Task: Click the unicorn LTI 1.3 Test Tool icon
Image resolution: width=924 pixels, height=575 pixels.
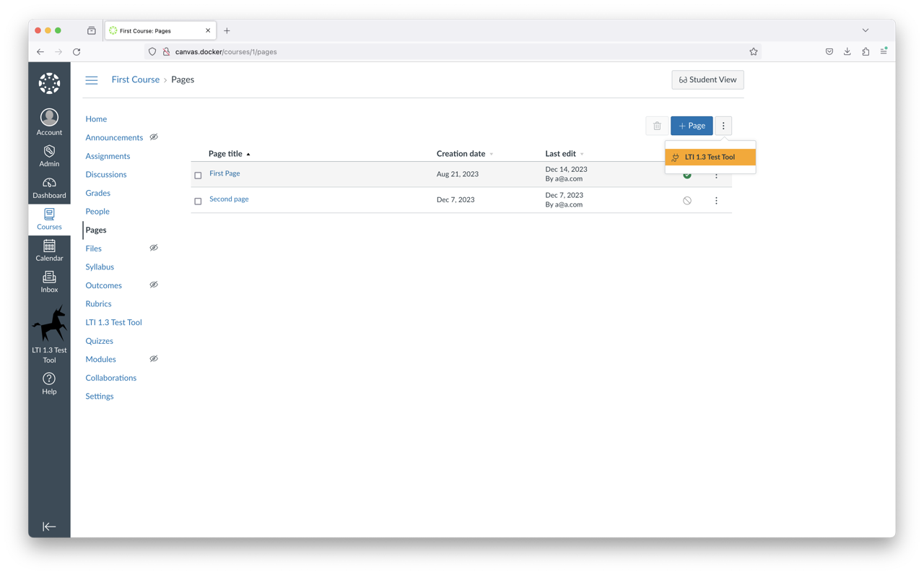Action: pos(49,325)
